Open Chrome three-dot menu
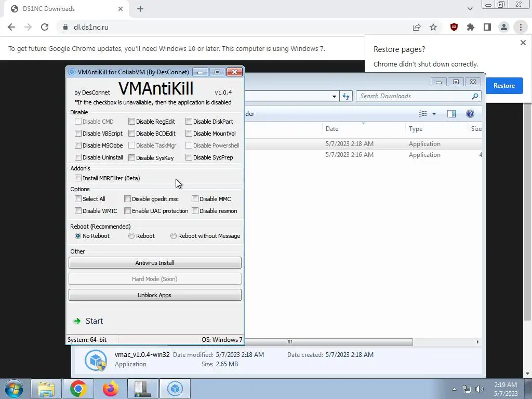This screenshot has width=532, height=399. click(521, 27)
